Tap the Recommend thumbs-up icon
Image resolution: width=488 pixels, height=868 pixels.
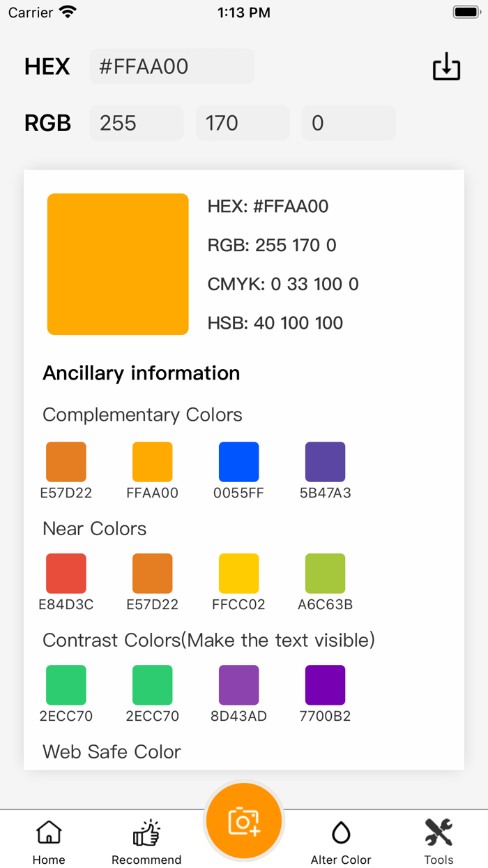click(x=146, y=832)
